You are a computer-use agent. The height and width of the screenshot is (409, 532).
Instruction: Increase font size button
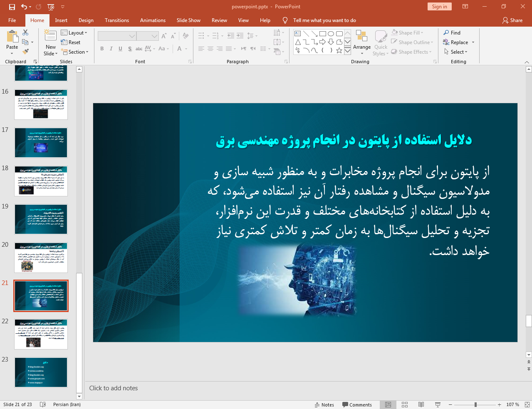point(164,36)
